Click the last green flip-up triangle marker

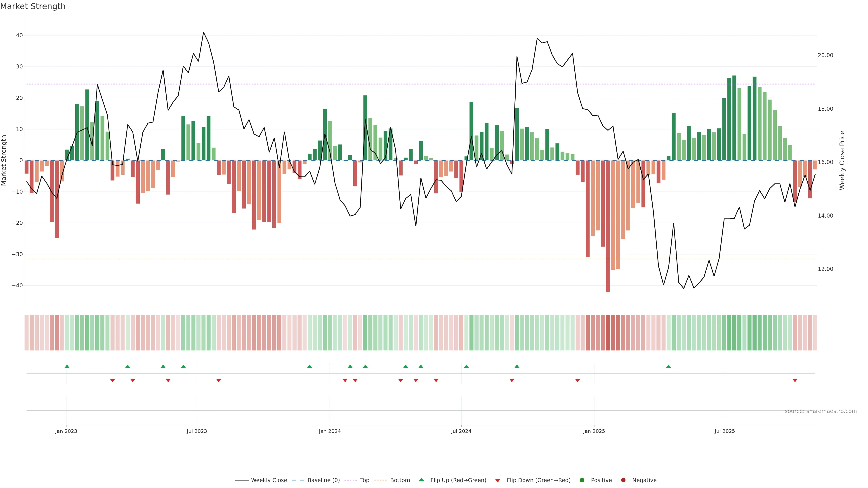pyautogui.click(x=669, y=366)
